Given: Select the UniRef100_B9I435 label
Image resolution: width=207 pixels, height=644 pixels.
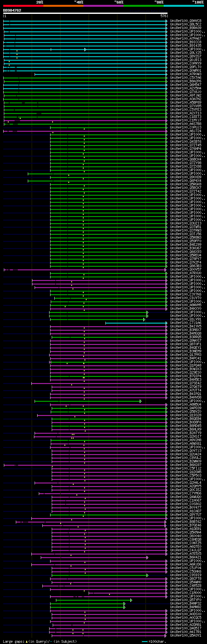Looking at the screenshot, I should [x=186, y=46].
